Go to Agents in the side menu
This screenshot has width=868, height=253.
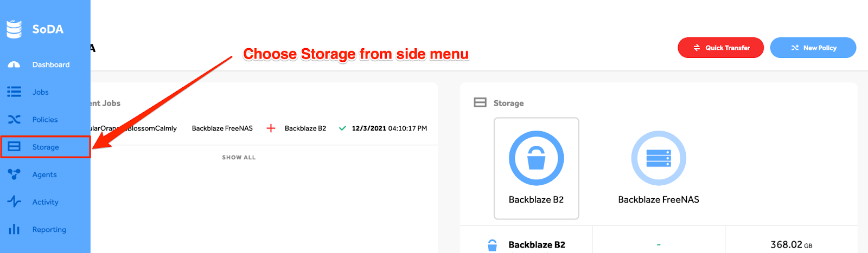[44, 174]
